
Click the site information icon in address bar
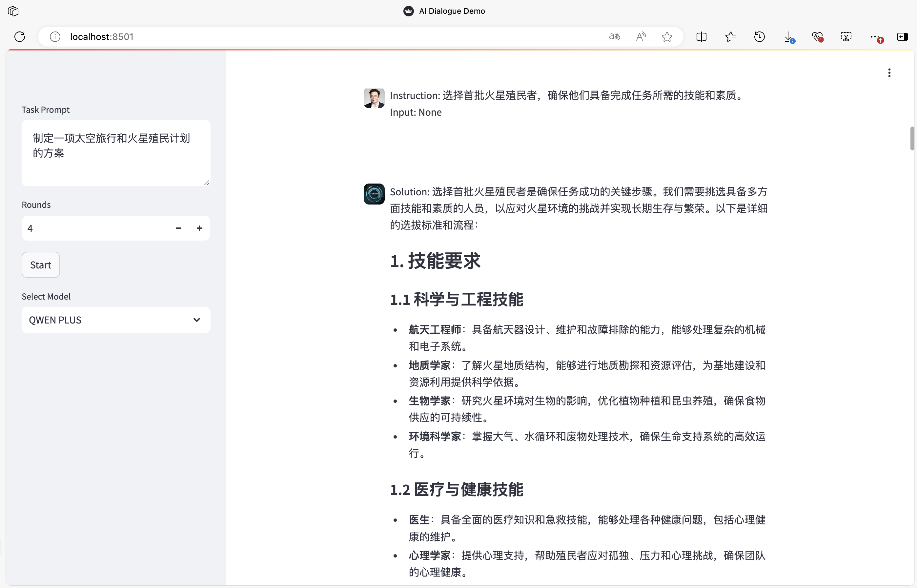pos(55,37)
